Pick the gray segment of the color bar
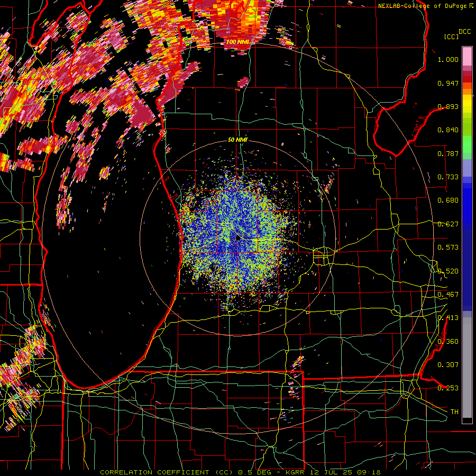476x476 pixels. (x=467, y=368)
